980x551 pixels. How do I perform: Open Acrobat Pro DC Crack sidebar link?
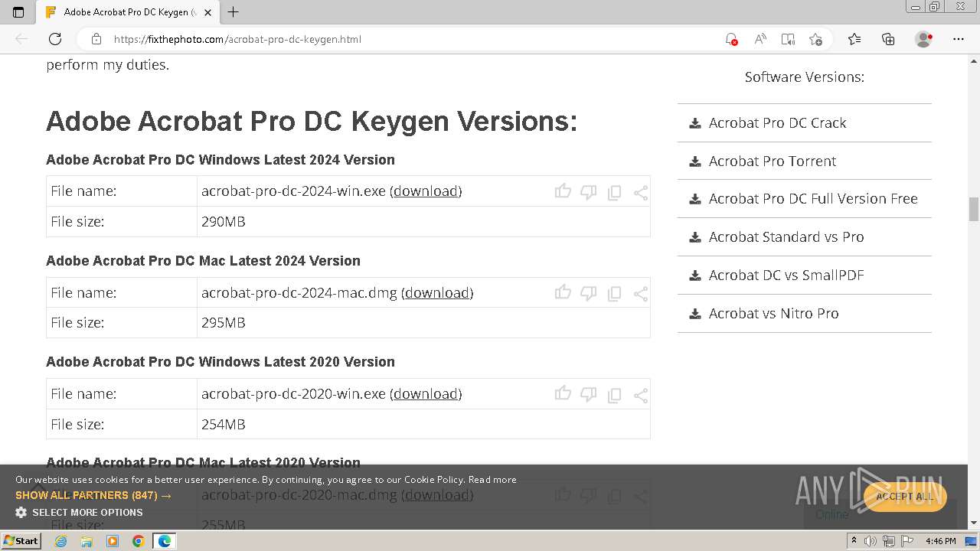777,122
